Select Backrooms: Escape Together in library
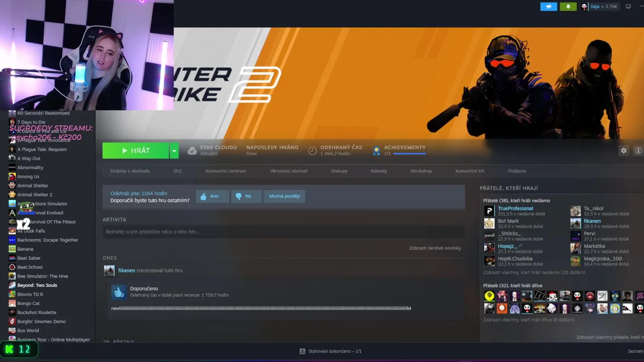The height and width of the screenshot is (362, 644). point(48,240)
